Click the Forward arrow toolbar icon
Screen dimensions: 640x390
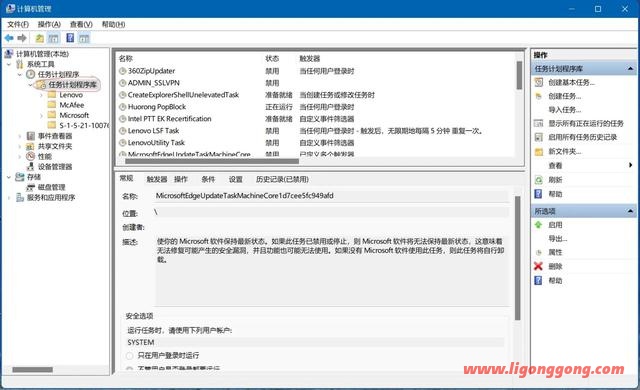tap(22, 38)
